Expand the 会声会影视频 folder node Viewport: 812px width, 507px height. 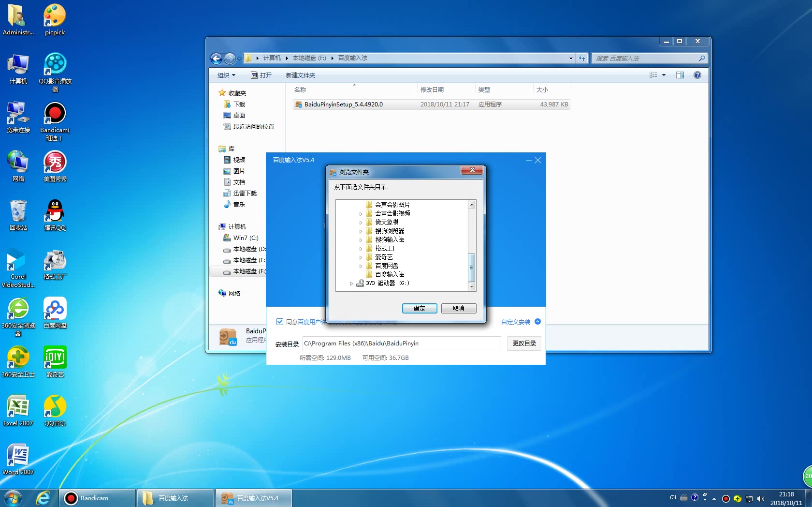(x=361, y=213)
